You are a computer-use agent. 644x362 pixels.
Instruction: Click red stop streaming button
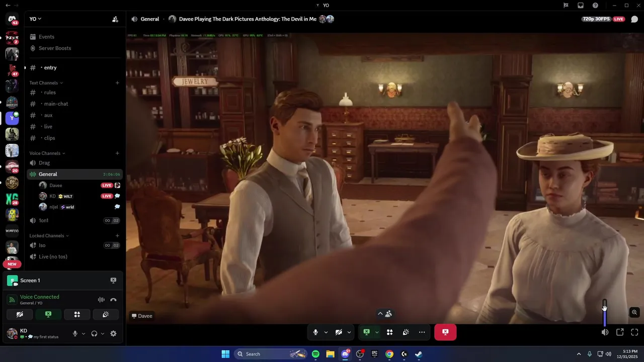click(x=445, y=332)
